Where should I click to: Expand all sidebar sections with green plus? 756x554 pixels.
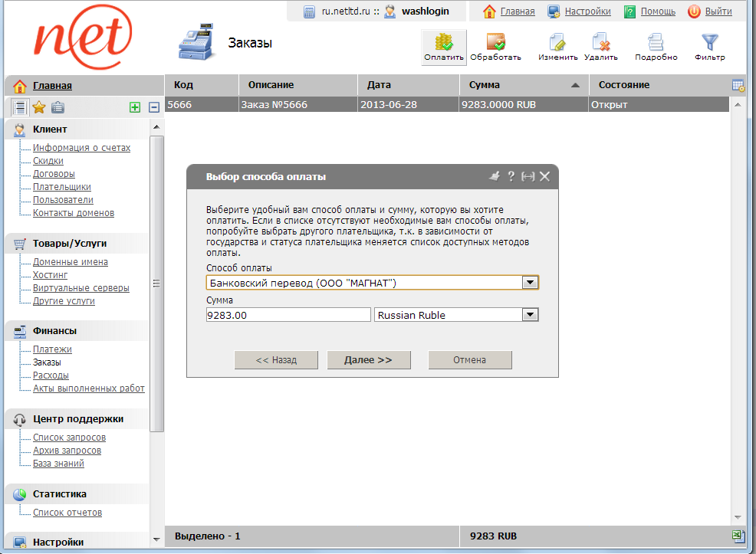click(x=135, y=108)
